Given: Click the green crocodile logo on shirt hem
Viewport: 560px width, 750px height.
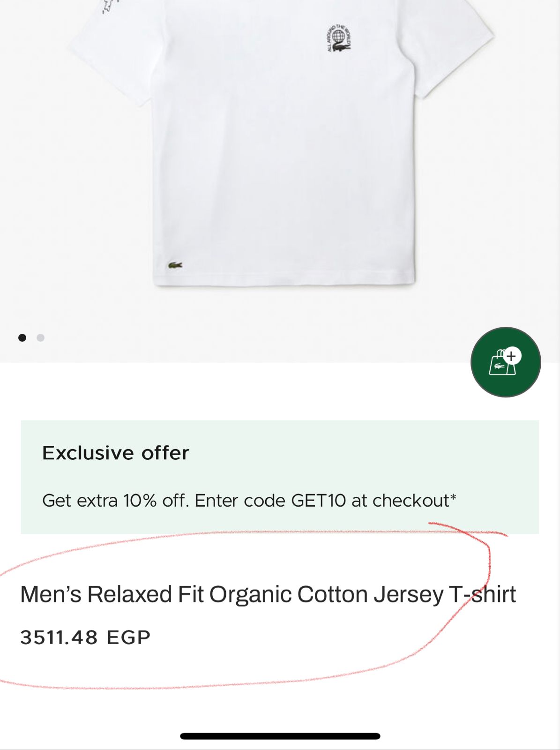Looking at the screenshot, I should (175, 265).
